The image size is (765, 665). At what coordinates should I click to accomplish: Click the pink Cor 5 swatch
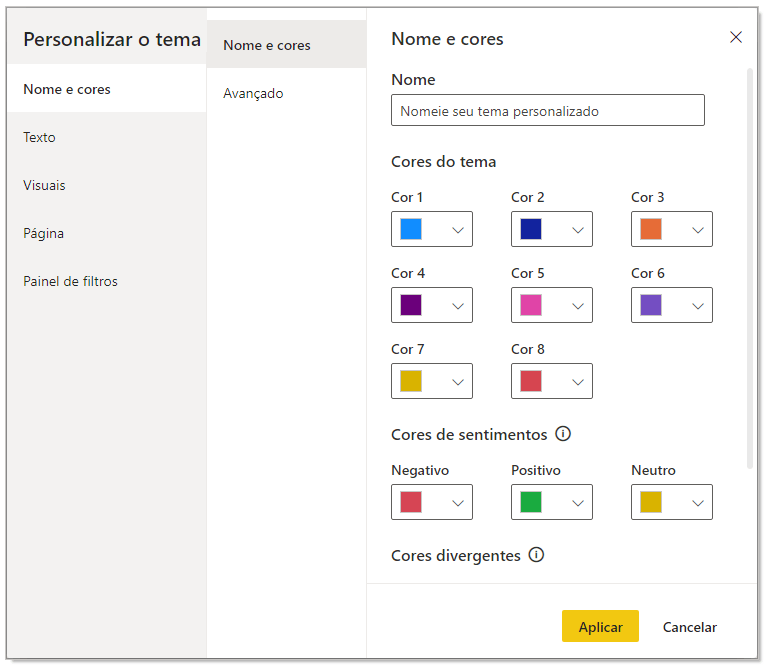coord(531,305)
